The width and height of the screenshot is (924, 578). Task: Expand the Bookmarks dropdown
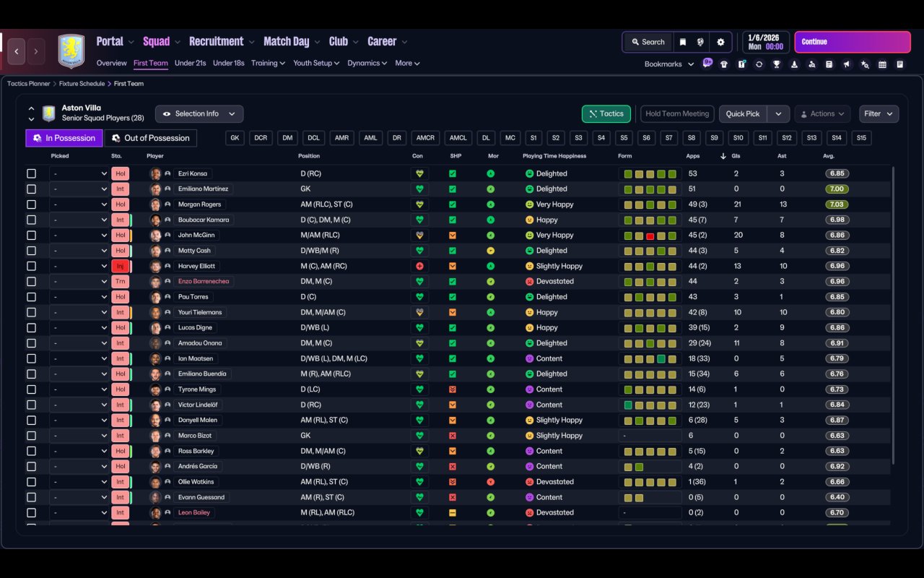pos(669,64)
